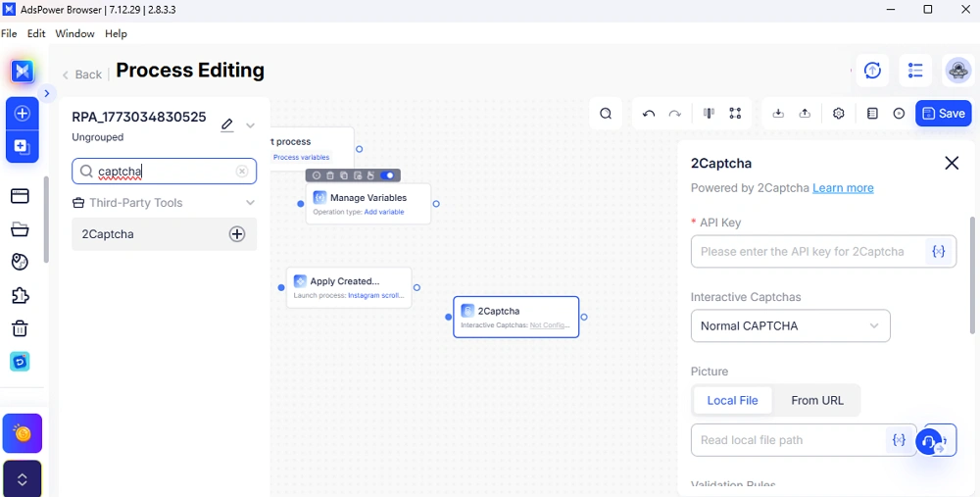Expand the chevron beside RPA name

click(x=250, y=125)
